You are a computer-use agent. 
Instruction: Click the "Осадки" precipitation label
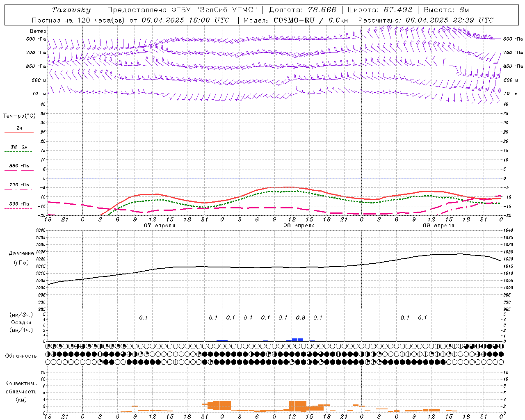pos(21,322)
